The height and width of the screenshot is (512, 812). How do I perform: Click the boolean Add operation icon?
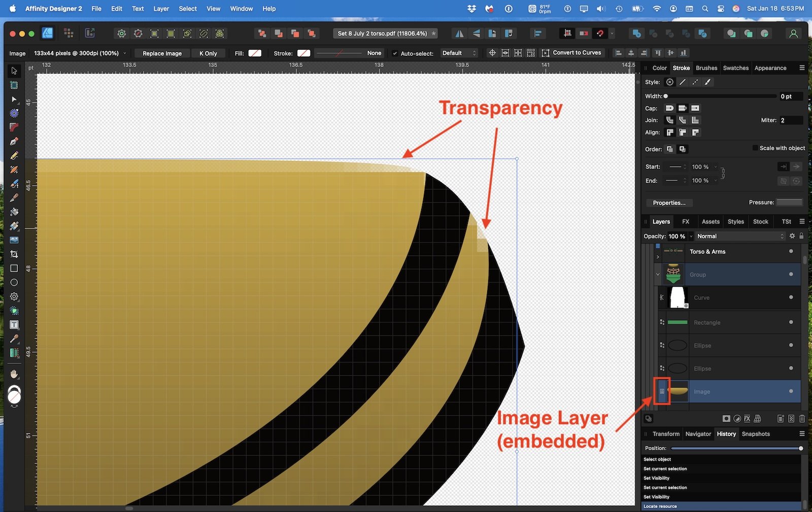(636, 33)
